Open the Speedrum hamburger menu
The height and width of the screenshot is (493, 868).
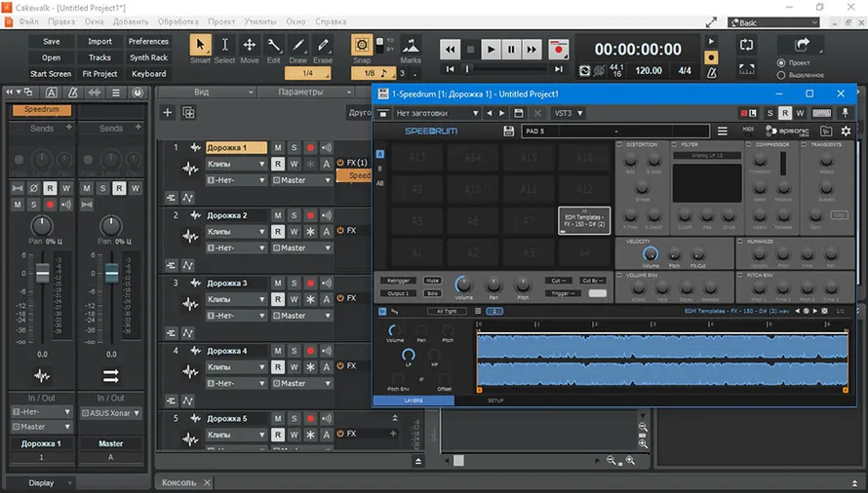(x=723, y=132)
